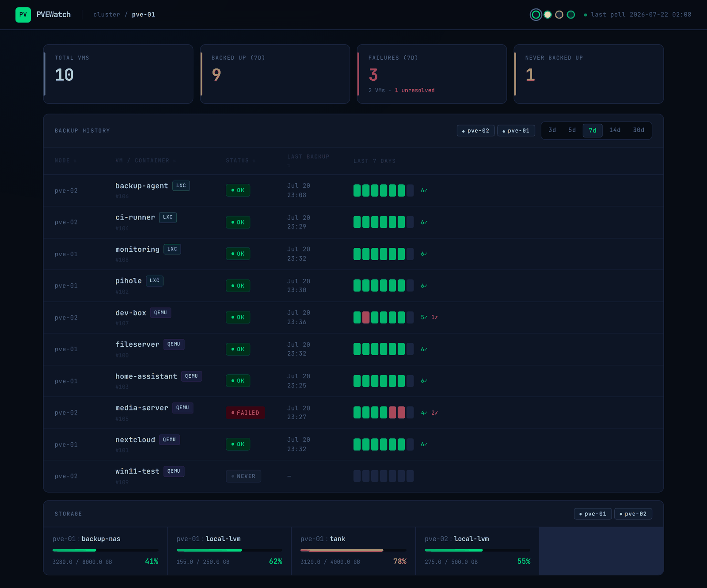Viewport: 707px width, 588px height.
Task: Switch history range to 14d
Action: (x=615, y=130)
